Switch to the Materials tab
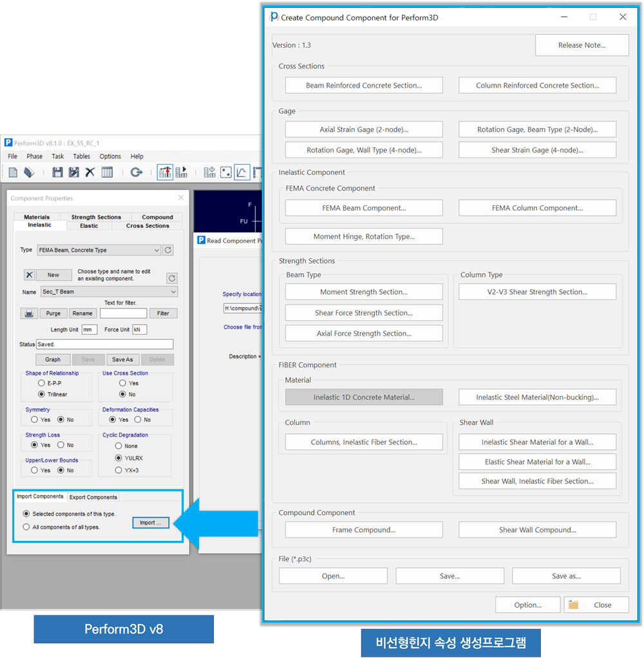The height and width of the screenshot is (658, 644). [37, 217]
